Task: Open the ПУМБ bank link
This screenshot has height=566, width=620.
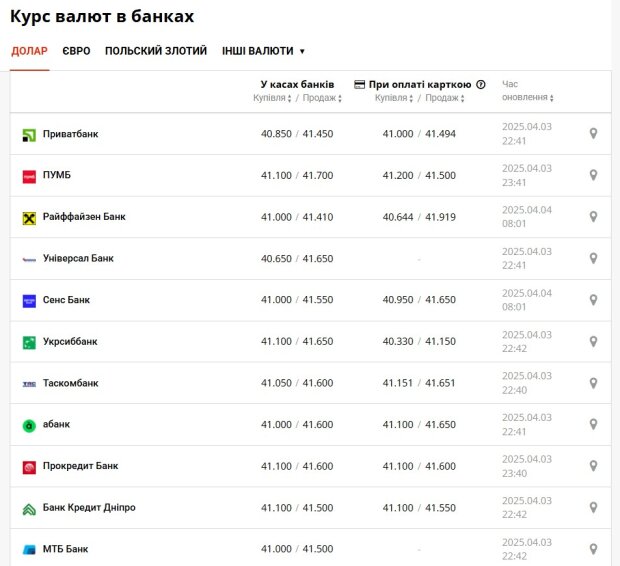Action: tap(57, 175)
